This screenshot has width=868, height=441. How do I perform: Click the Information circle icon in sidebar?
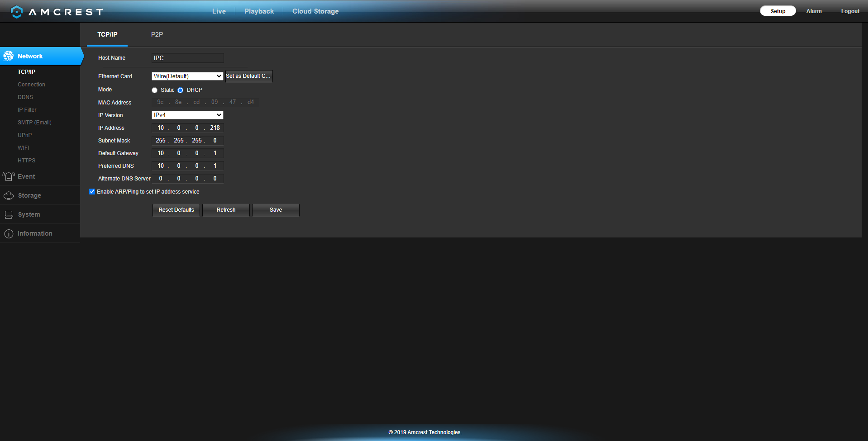pyautogui.click(x=9, y=233)
